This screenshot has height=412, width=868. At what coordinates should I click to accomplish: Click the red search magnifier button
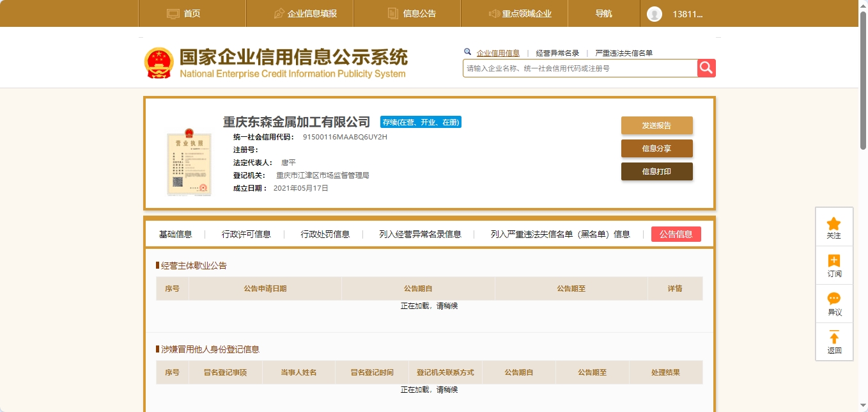706,68
